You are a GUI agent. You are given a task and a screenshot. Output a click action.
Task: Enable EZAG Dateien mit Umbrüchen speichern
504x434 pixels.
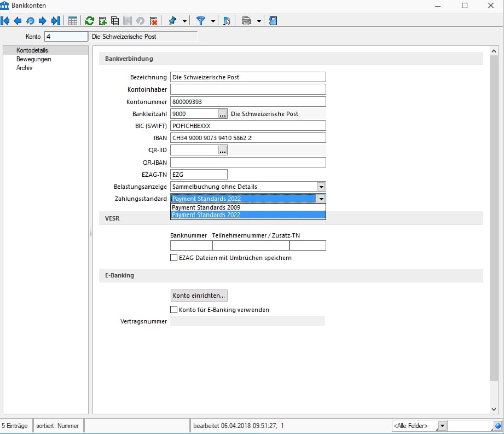coord(174,258)
